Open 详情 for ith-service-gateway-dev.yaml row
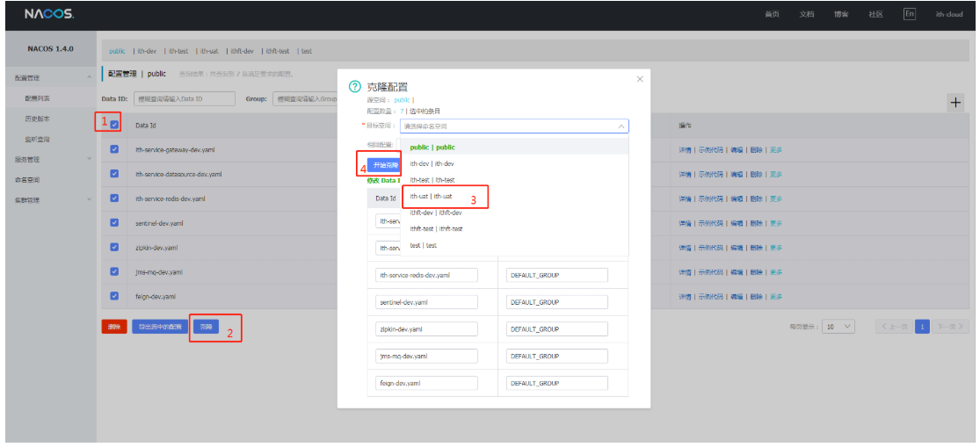The height and width of the screenshot is (447, 980). coord(685,150)
